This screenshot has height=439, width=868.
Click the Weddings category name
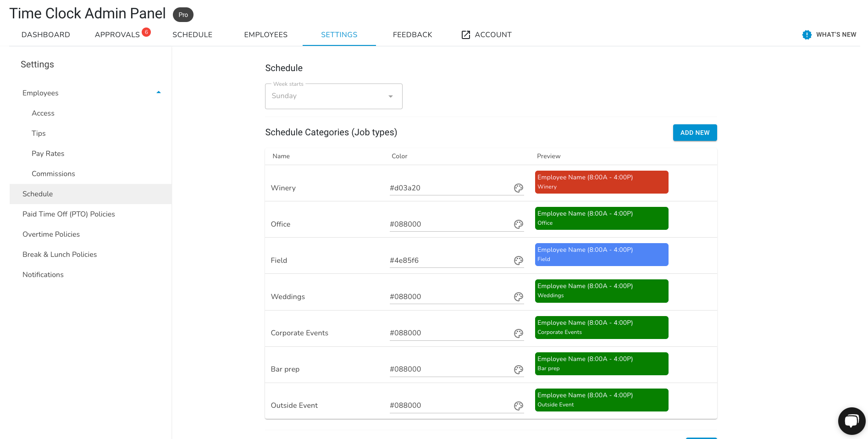[x=288, y=297]
